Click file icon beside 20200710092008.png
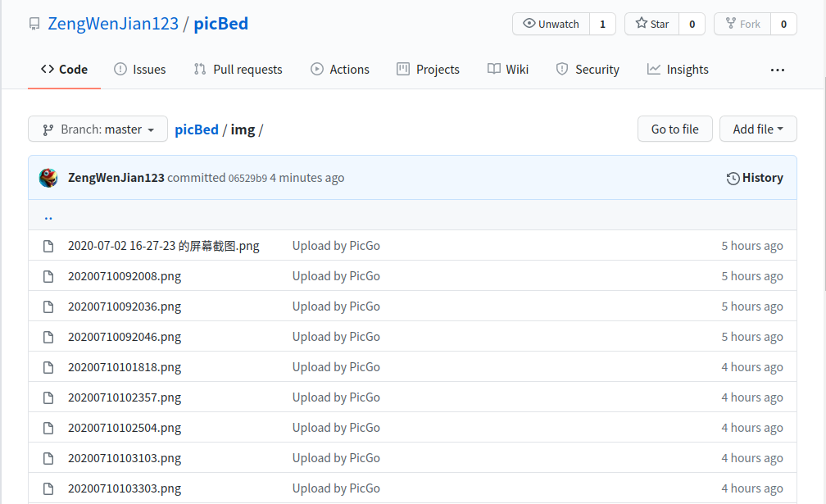 tap(48, 276)
